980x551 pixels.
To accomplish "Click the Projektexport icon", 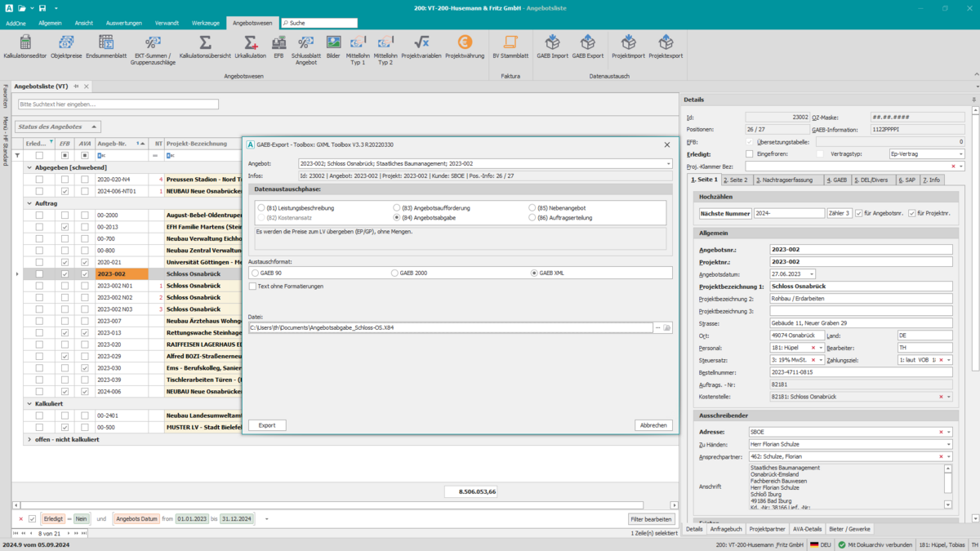I will 666,47.
